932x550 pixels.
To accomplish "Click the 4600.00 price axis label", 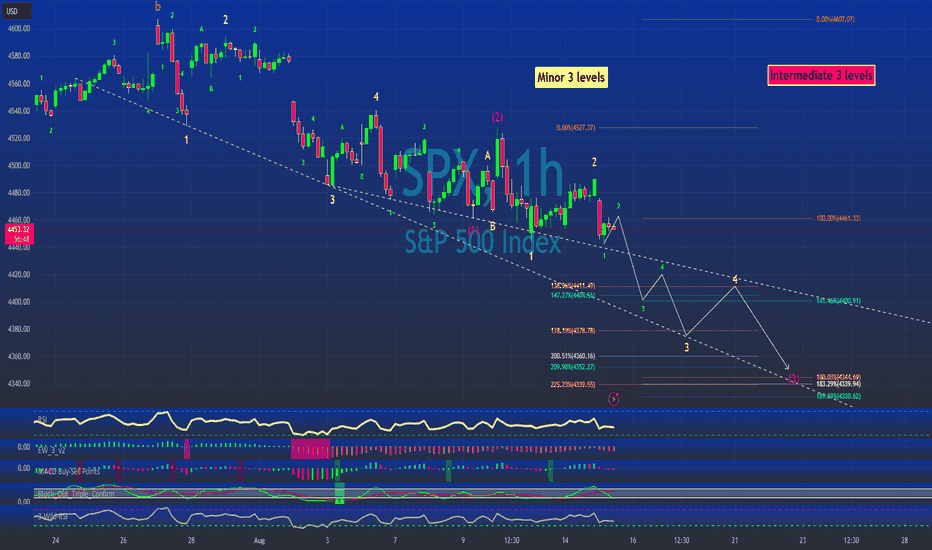I will click(x=18, y=29).
